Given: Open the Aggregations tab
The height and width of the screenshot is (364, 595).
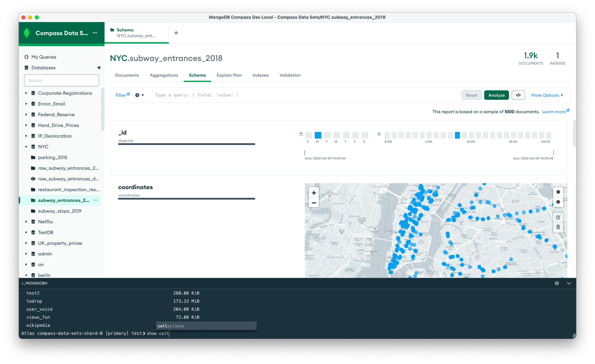Looking at the screenshot, I should click(x=164, y=75).
